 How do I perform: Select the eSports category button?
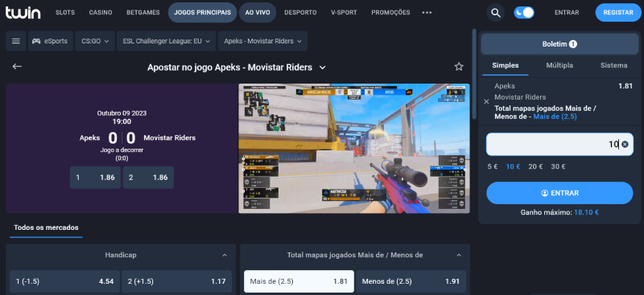point(51,41)
